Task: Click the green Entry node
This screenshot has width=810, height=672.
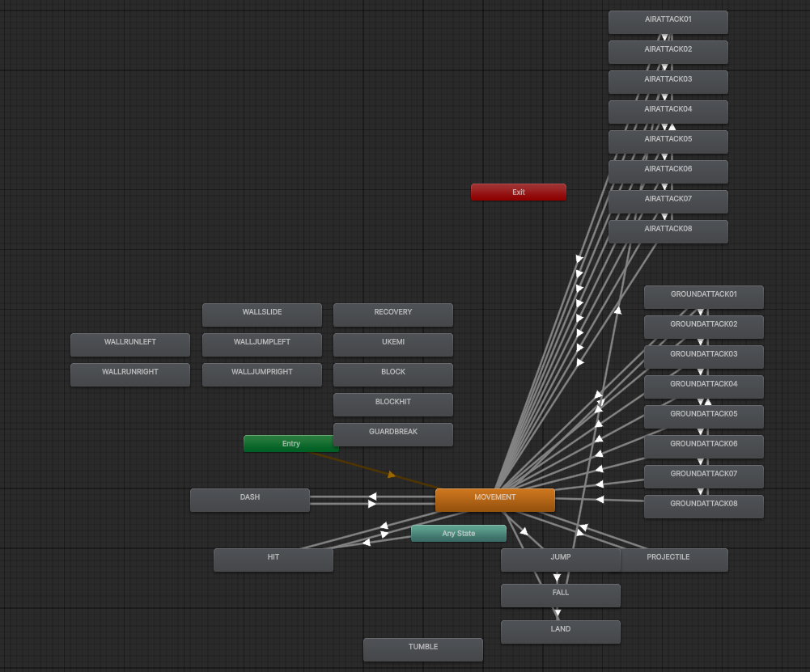Action: (x=290, y=444)
